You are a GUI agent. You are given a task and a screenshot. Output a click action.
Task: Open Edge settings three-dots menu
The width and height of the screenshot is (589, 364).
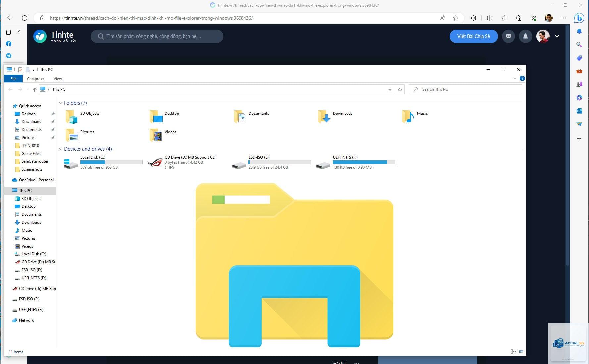tap(564, 18)
